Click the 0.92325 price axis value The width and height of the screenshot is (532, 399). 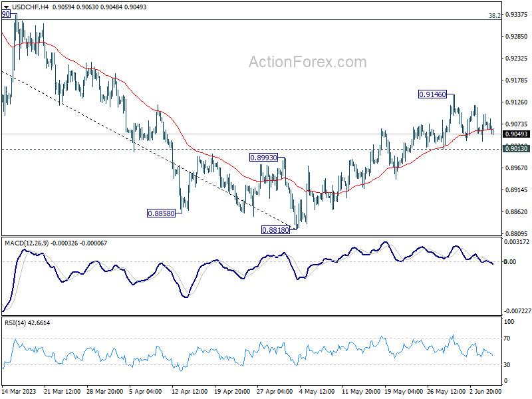tap(517, 59)
